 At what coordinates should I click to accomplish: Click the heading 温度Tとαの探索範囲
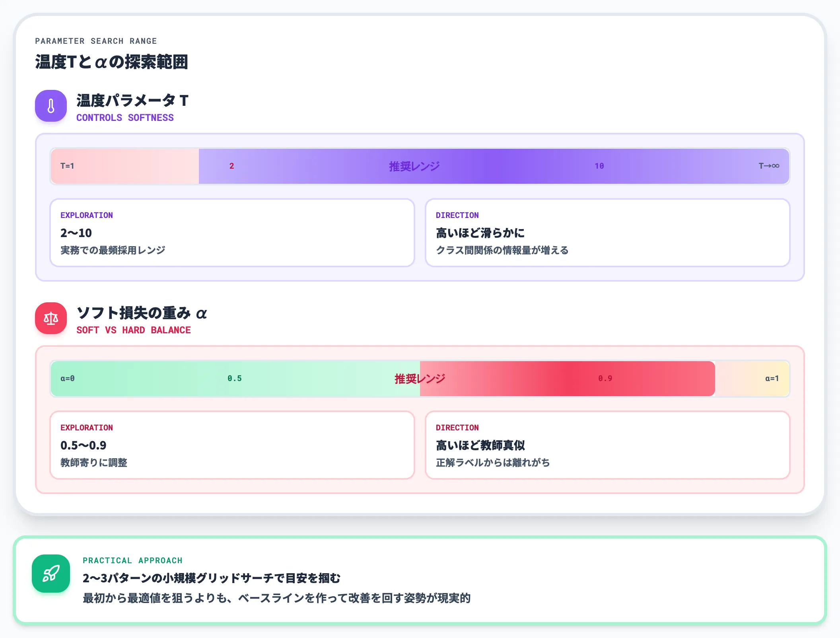[111, 62]
